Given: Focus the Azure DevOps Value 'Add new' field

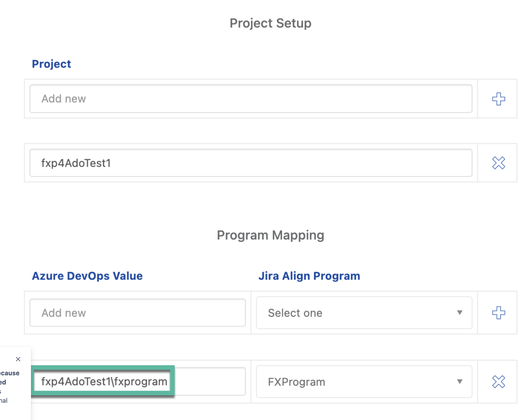Looking at the screenshot, I should [x=137, y=313].
